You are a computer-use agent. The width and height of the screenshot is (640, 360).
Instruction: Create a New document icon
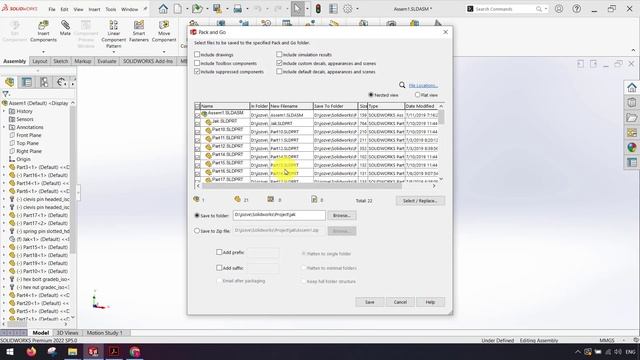178,9
